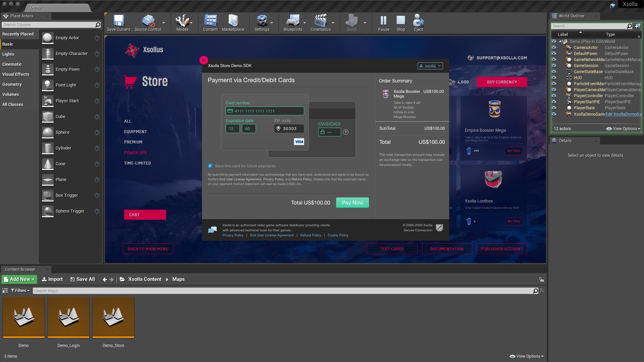Toggle visibility of PlayerState
Viewport: 644px width, 362px height.
[x=554, y=108]
